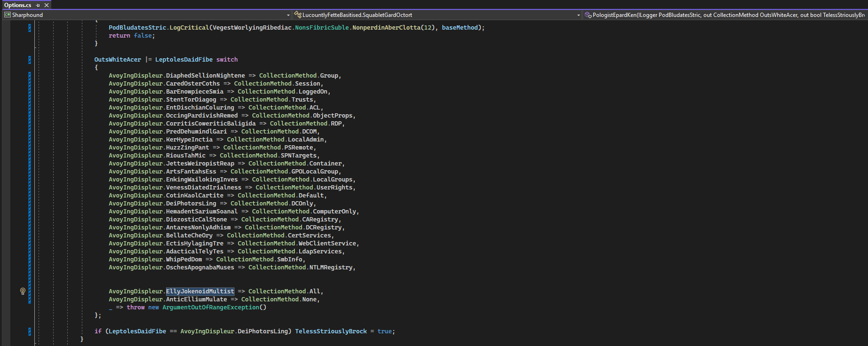Click CollectionMethod.NTLMRegistry in the switch
Screen dimensions: 868x346
[301, 267]
